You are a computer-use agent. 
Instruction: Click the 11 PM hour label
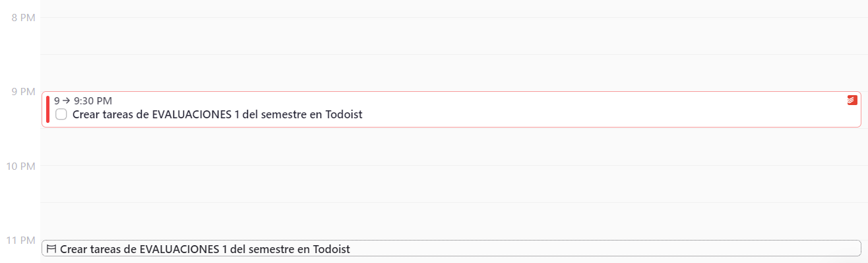coord(20,239)
